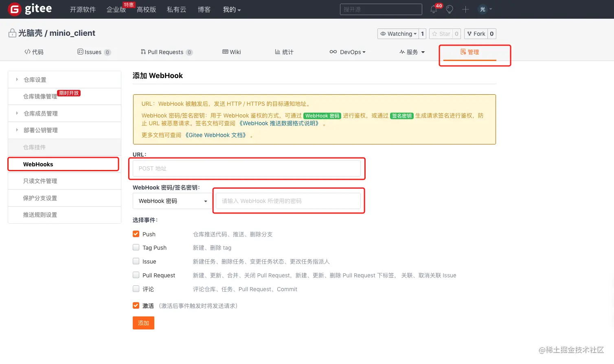Image resolution: width=614 pixels, height=364 pixels.
Task: Expand 部署公钥管理 in sidebar
Action: 65,130
